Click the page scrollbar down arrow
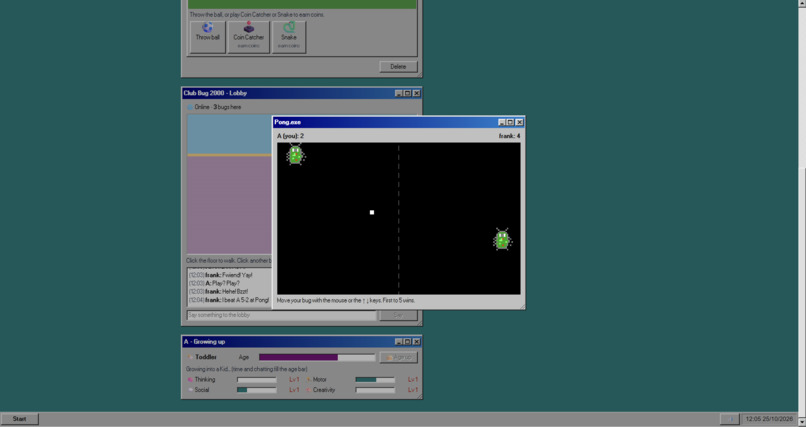This screenshot has width=806, height=427. tap(802, 422)
